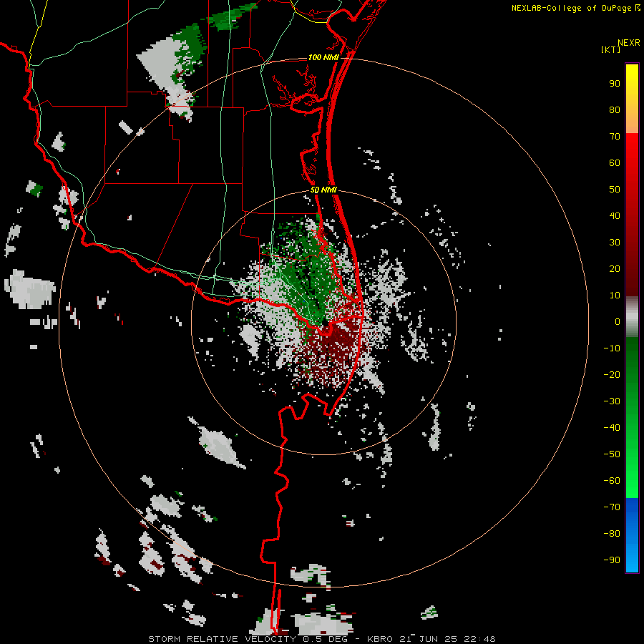Click the -40 scale label
Viewport: 644px width, 644px height.
point(612,428)
